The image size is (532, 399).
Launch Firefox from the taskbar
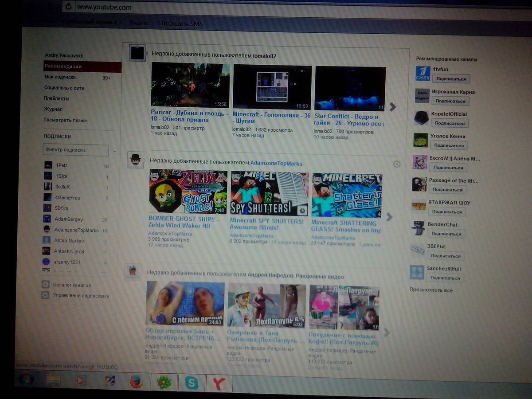coord(136,381)
